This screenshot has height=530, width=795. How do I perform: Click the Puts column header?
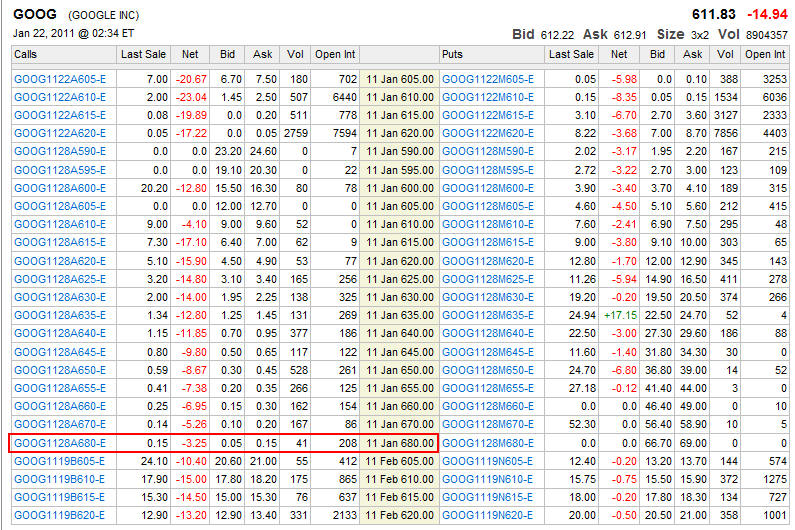452,54
